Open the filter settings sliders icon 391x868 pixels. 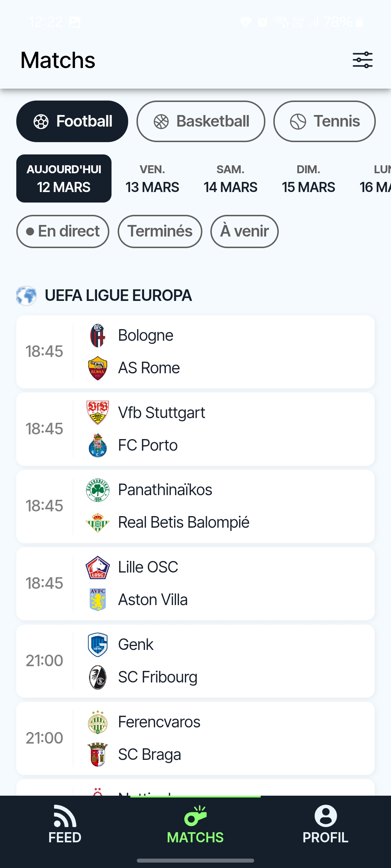pyautogui.click(x=362, y=60)
